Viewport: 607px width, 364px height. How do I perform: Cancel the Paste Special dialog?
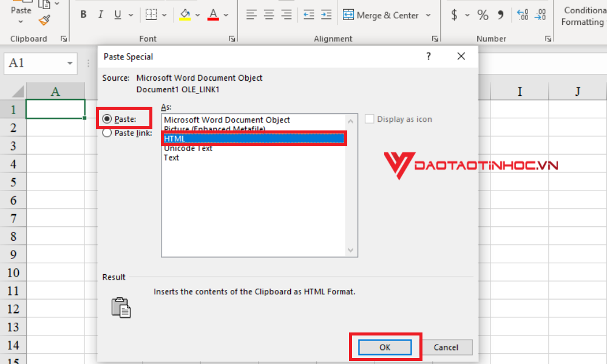click(x=446, y=347)
